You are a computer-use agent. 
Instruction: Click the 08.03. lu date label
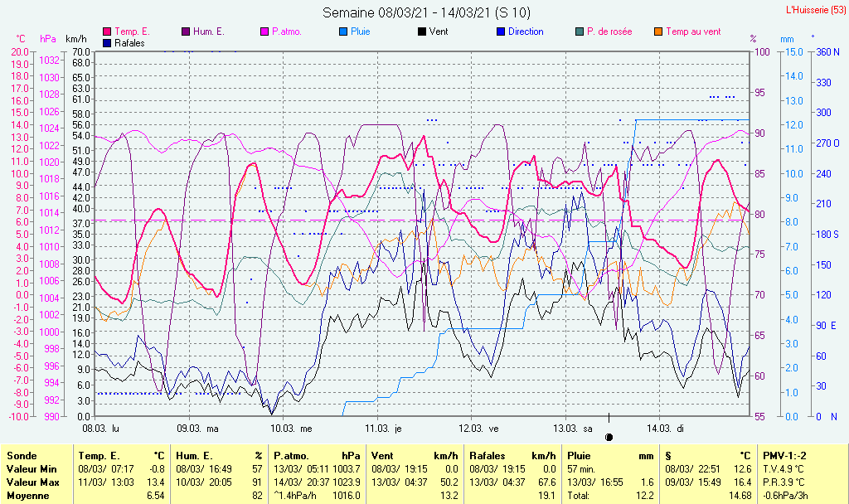click(100, 429)
